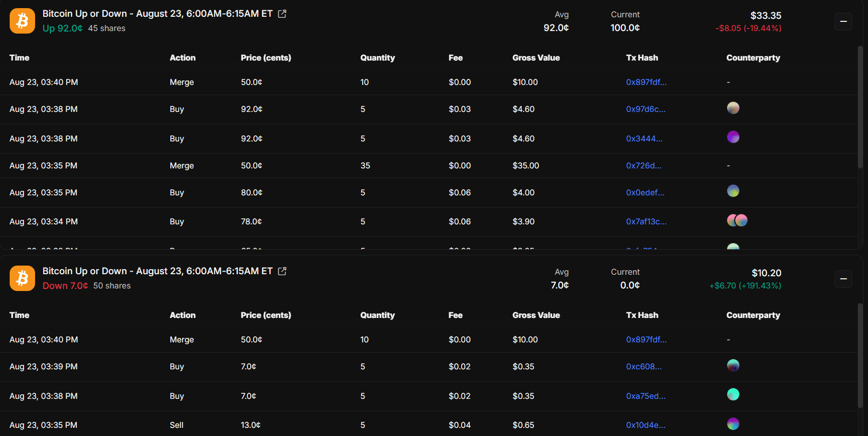Open tx hash 0x3444... link

pyautogui.click(x=644, y=138)
